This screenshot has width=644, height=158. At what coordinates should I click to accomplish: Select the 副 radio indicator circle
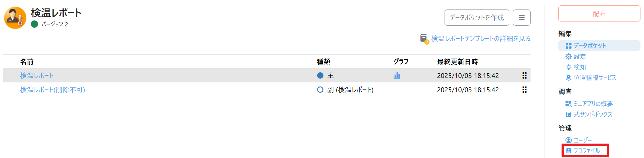coord(320,90)
